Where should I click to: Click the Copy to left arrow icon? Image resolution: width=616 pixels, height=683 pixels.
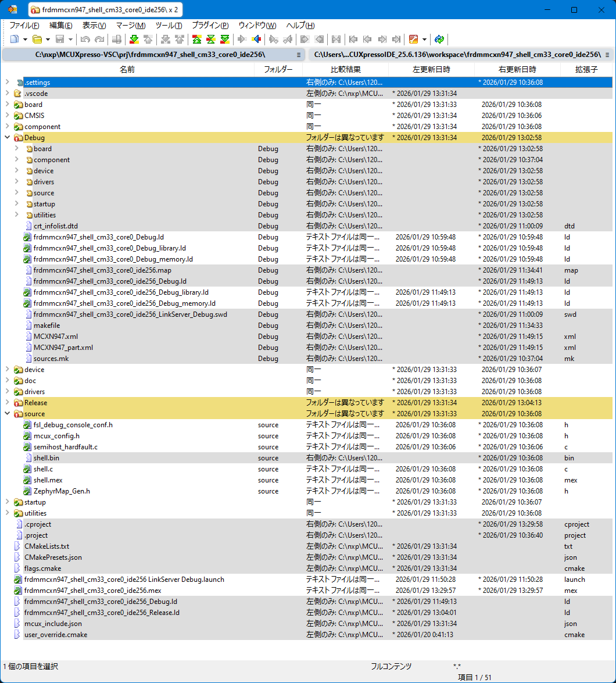256,40
